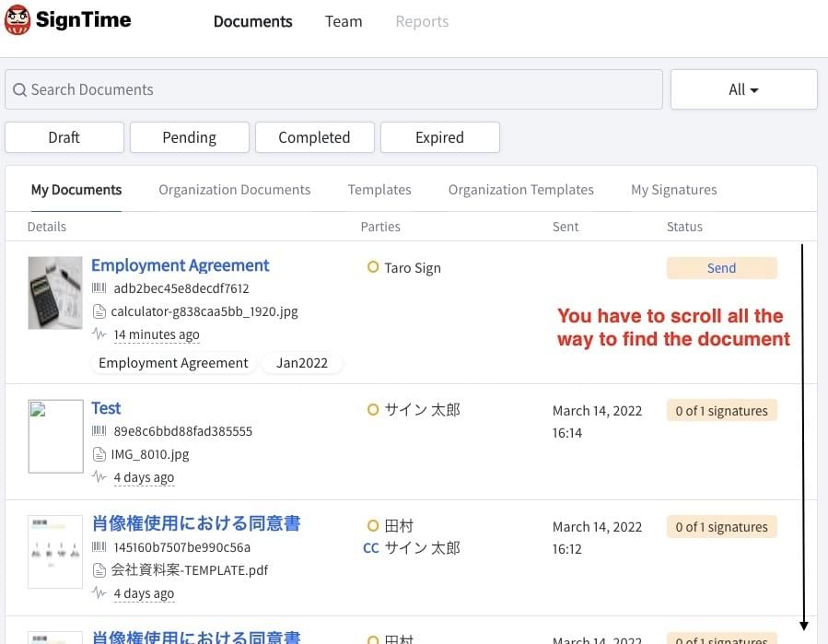
Task: Click the ID 145160b7507be990c56a
Action: pyautogui.click(x=181, y=547)
